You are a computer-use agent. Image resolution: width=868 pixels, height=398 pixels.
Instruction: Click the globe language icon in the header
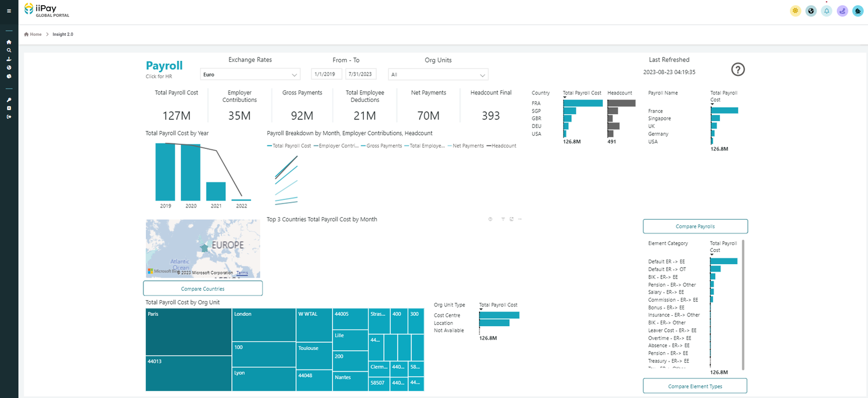click(x=811, y=10)
